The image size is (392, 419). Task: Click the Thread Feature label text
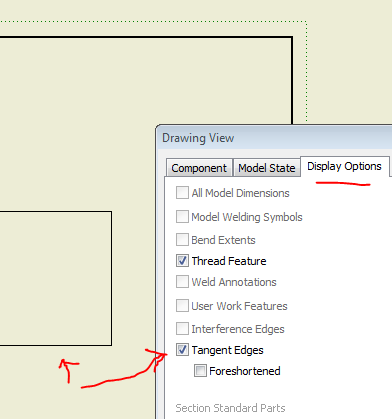(x=229, y=261)
